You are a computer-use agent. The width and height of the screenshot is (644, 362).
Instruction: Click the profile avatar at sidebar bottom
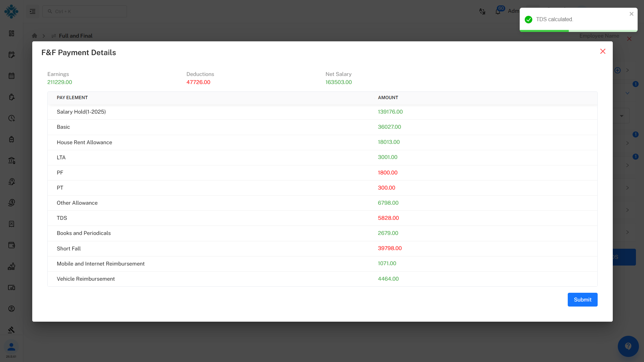coord(11,347)
